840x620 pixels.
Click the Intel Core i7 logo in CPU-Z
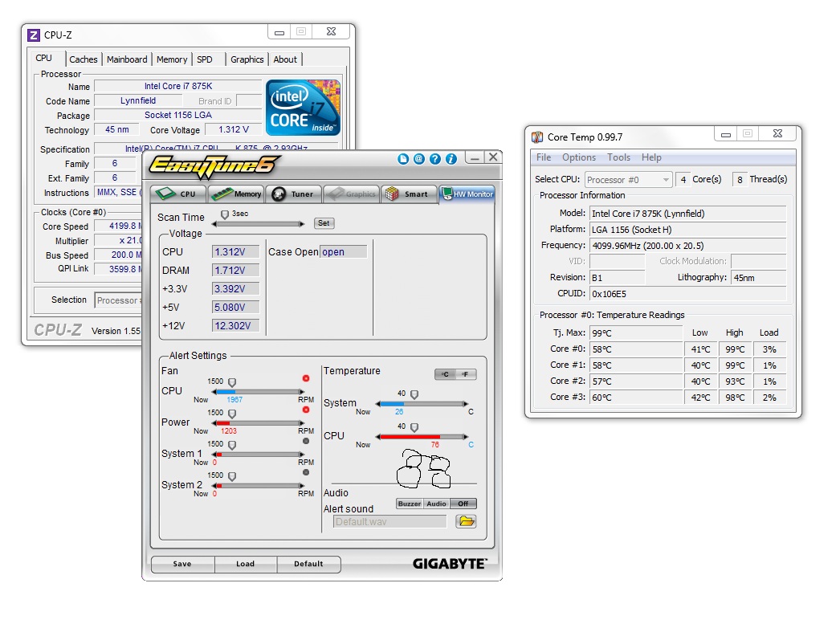point(303,107)
